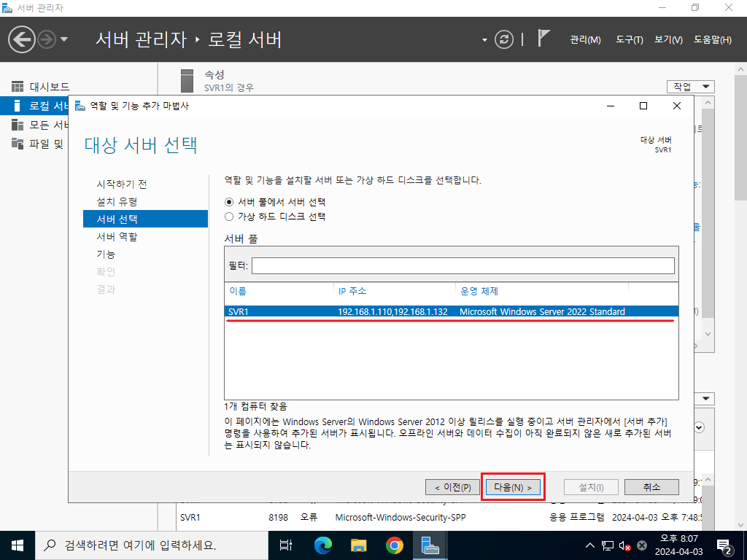Click the 모든 서버 sidebar icon
This screenshot has height=560, width=747.
(18, 125)
